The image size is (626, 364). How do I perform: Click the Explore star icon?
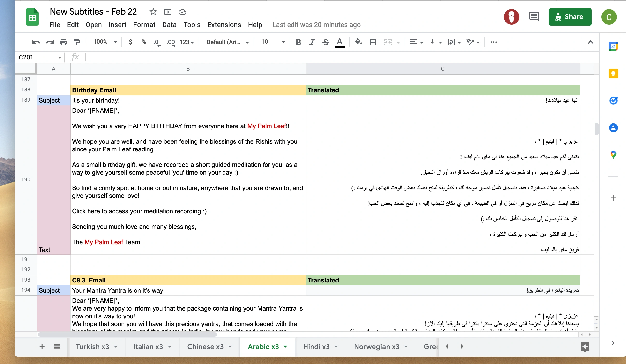(x=585, y=347)
